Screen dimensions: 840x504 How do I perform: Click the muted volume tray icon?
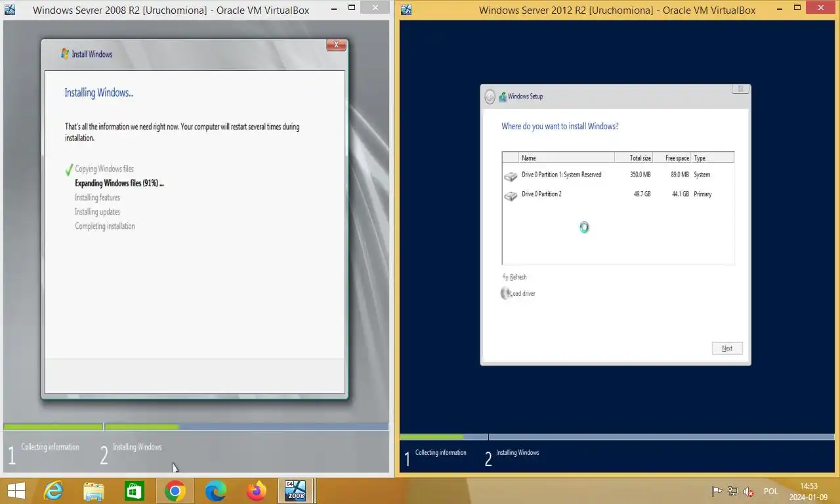click(x=748, y=492)
